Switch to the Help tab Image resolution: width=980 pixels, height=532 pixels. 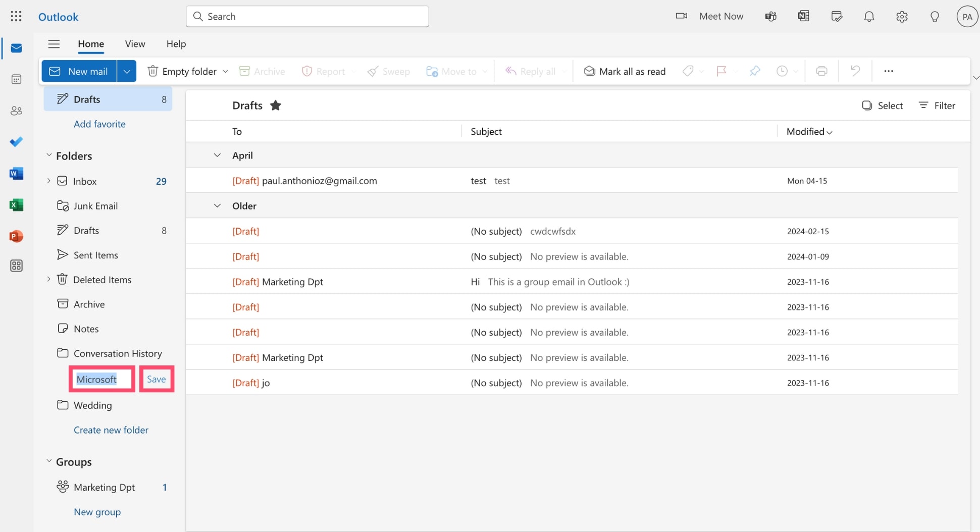click(176, 44)
